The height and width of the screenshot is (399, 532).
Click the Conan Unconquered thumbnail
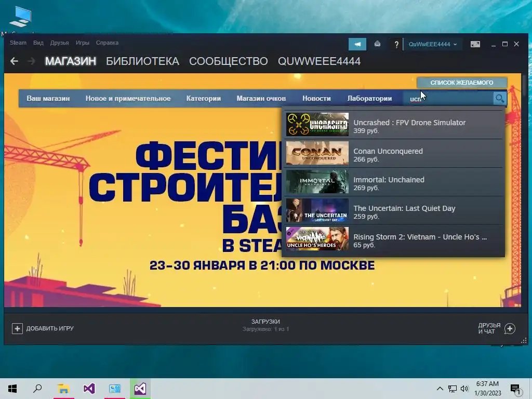pyautogui.click(x=317, y=153)
